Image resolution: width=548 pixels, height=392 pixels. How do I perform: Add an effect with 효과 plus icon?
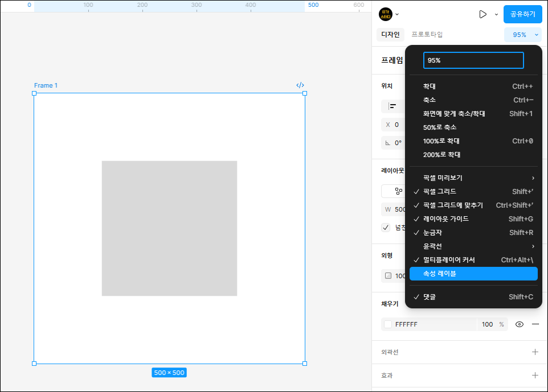tap(535, 376)
